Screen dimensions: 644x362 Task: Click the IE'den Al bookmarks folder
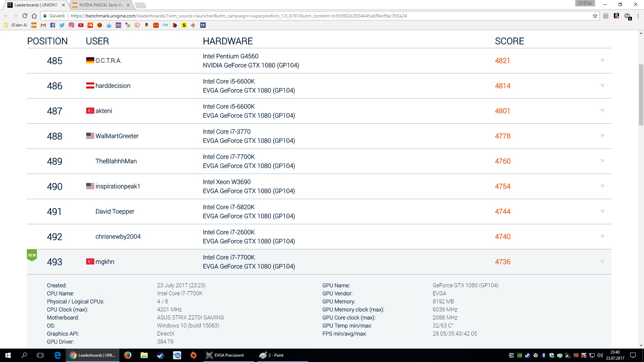point(15,25)
